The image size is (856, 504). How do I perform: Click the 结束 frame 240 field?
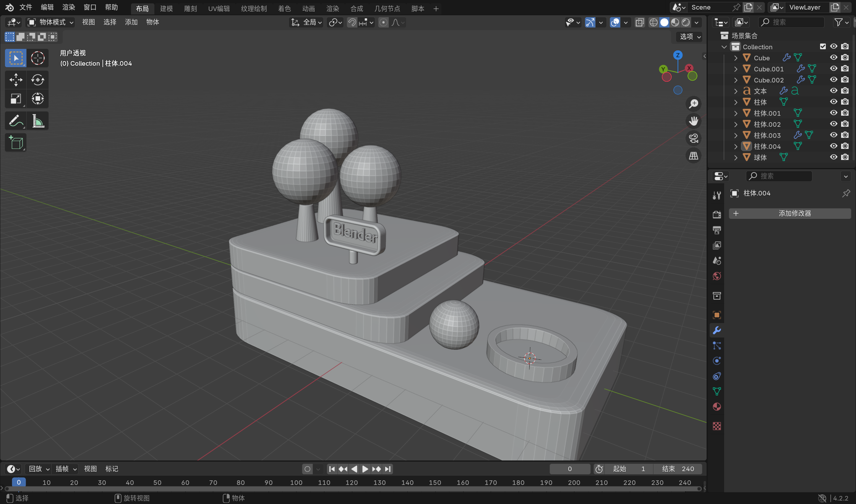point(678,469)
